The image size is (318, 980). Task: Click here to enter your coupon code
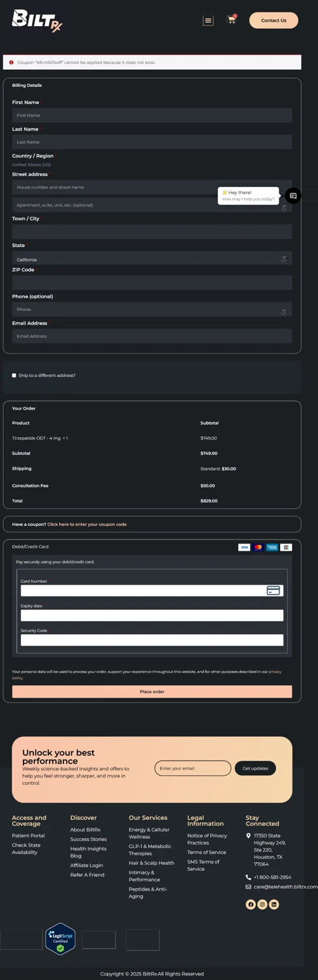click(87, 524)
